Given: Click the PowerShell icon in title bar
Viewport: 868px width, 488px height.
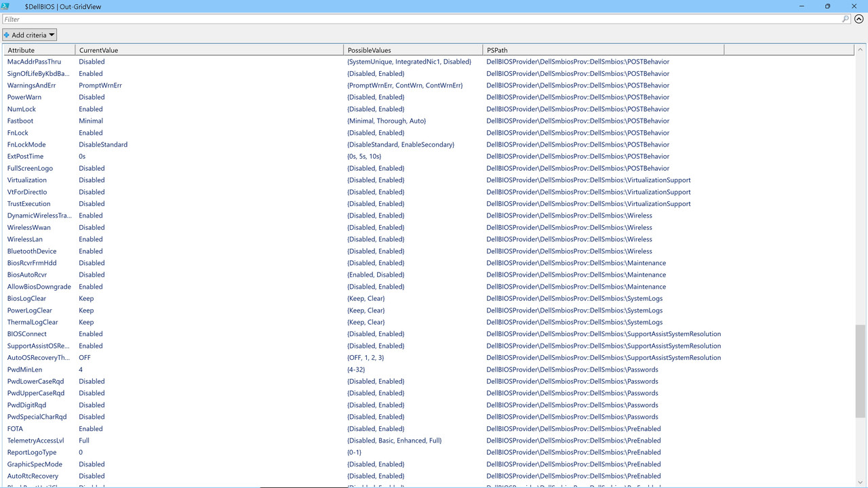Looking at the screenshot, I should coord(5,6).
